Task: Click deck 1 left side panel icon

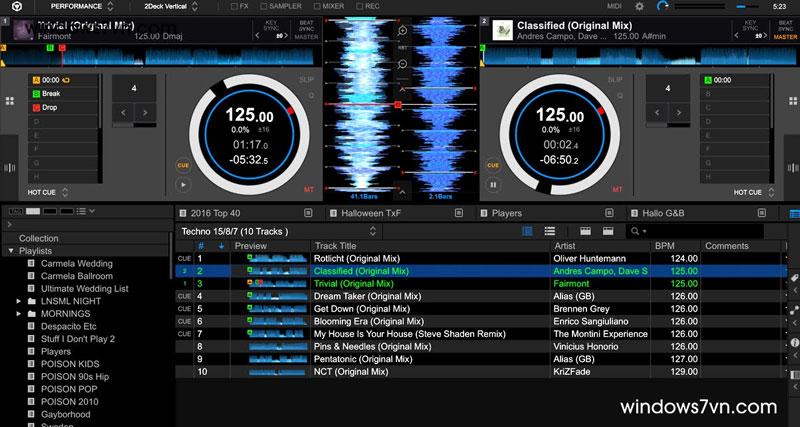Action: 9,168
